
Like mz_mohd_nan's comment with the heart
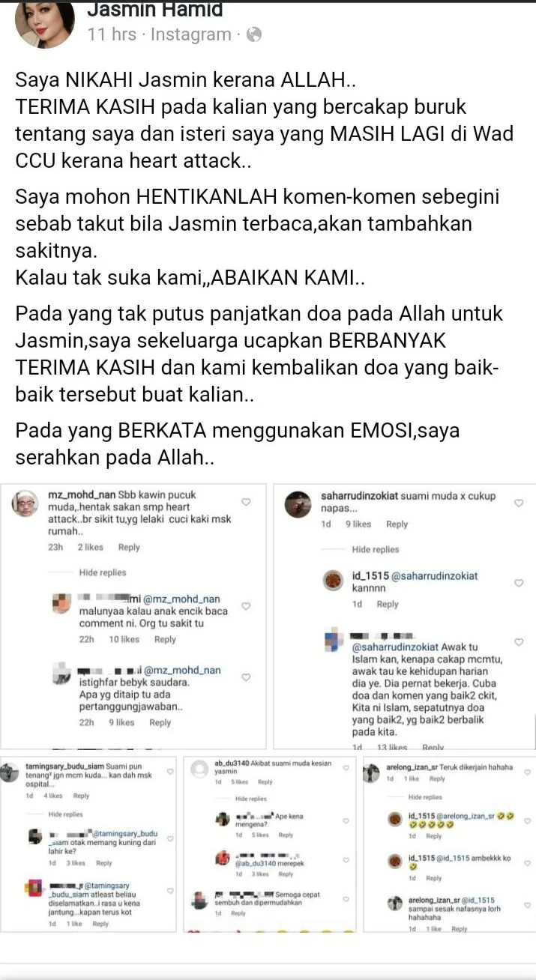tap(246, 502)
